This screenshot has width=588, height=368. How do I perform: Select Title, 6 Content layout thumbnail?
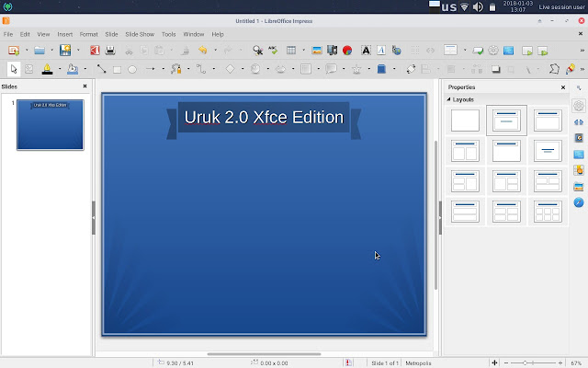coord(548,212)
